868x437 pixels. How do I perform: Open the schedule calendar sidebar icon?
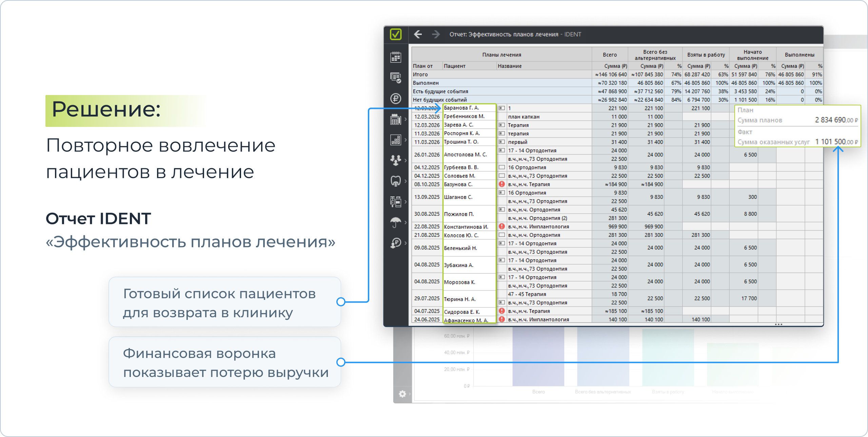coord(396,57)
